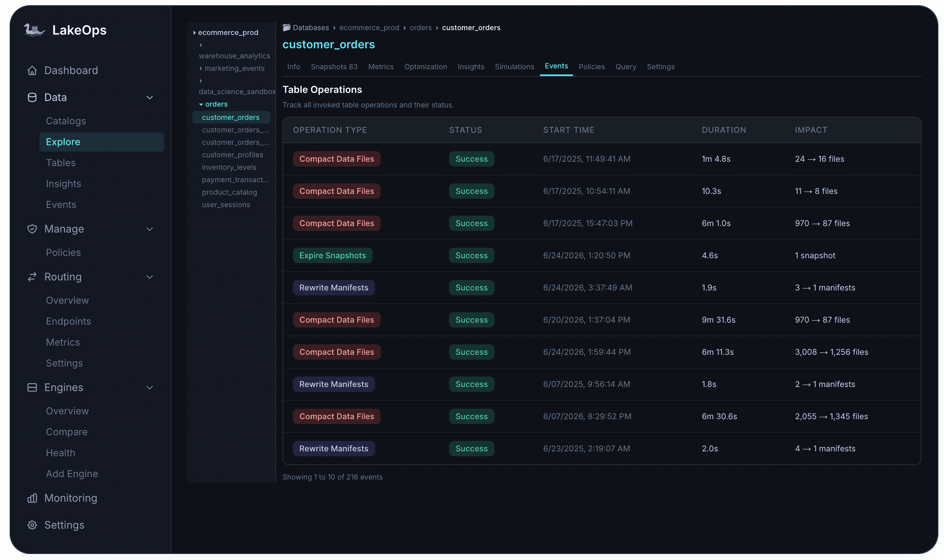Image resolution: width=944 pixels, height=560 pixels.
Task: Select customer_profiles in the tree
Action: tap(233, 155)
